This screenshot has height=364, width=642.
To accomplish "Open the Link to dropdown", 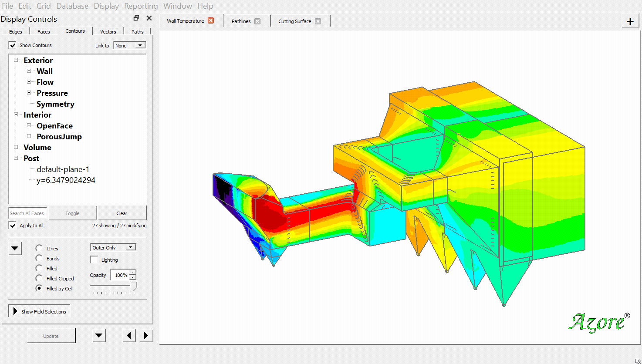I will coord(129,45).
